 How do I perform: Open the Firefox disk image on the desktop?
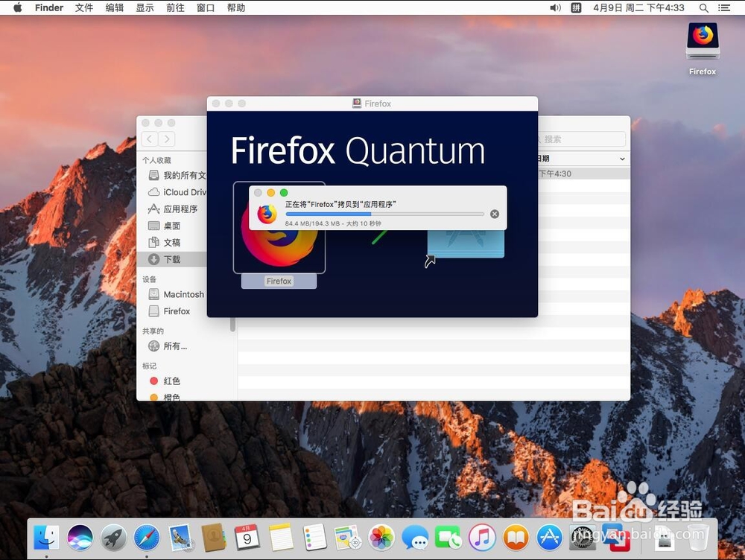tap(703, 48)
